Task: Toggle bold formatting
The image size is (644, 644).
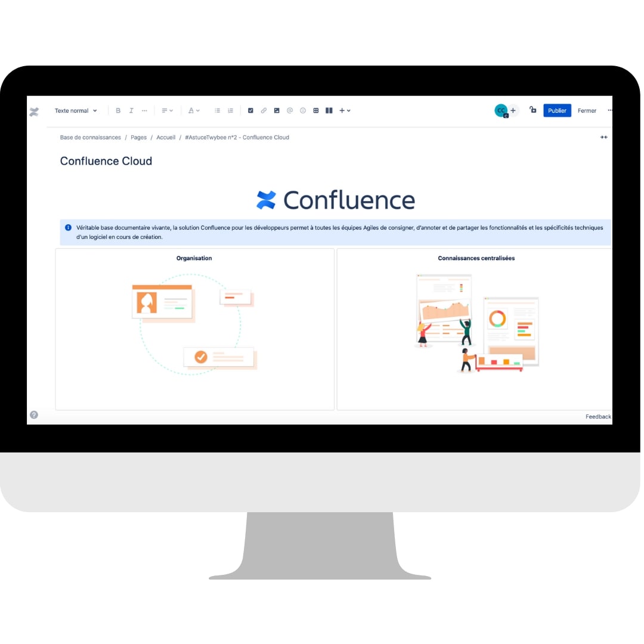Action: (118, 111)
